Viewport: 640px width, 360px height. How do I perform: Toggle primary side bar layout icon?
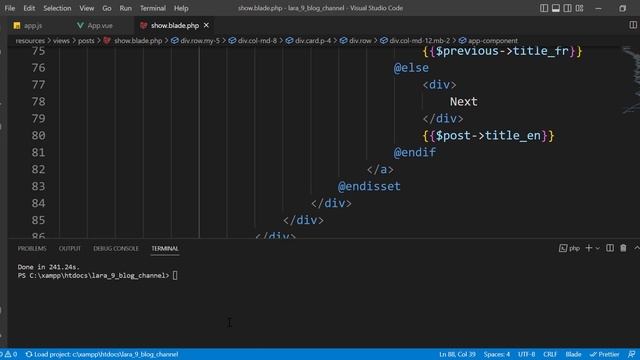pyautogui.click(x=544, y=8)
